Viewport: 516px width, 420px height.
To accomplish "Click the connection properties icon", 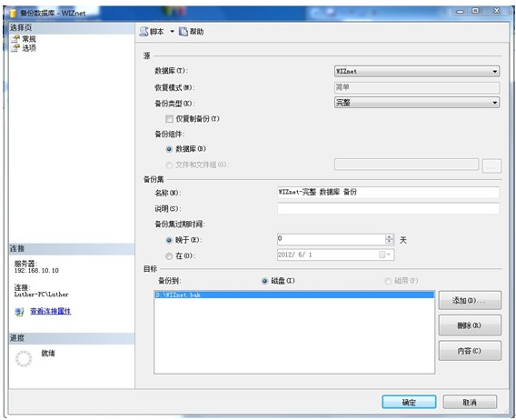I will point(19,311).
